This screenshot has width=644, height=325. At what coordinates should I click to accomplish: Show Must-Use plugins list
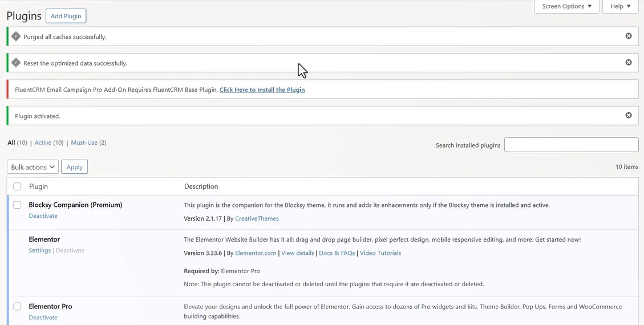tap(84, 143)
